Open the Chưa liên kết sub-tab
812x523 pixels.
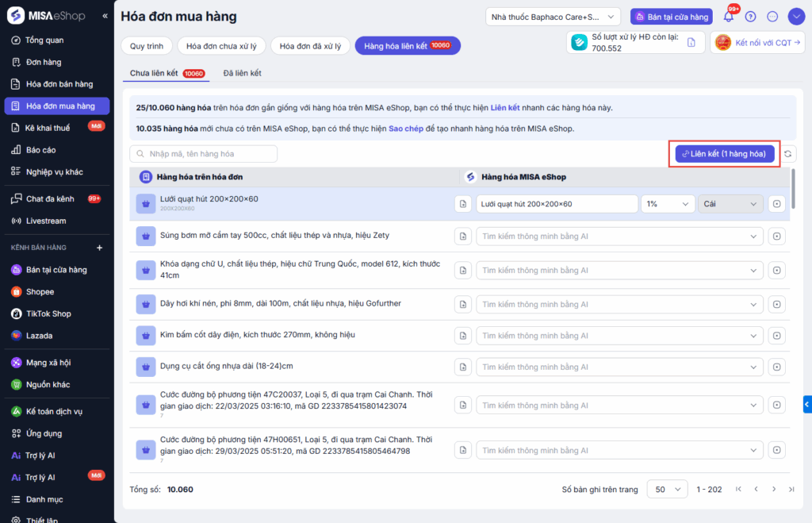(x=167, y=73)
